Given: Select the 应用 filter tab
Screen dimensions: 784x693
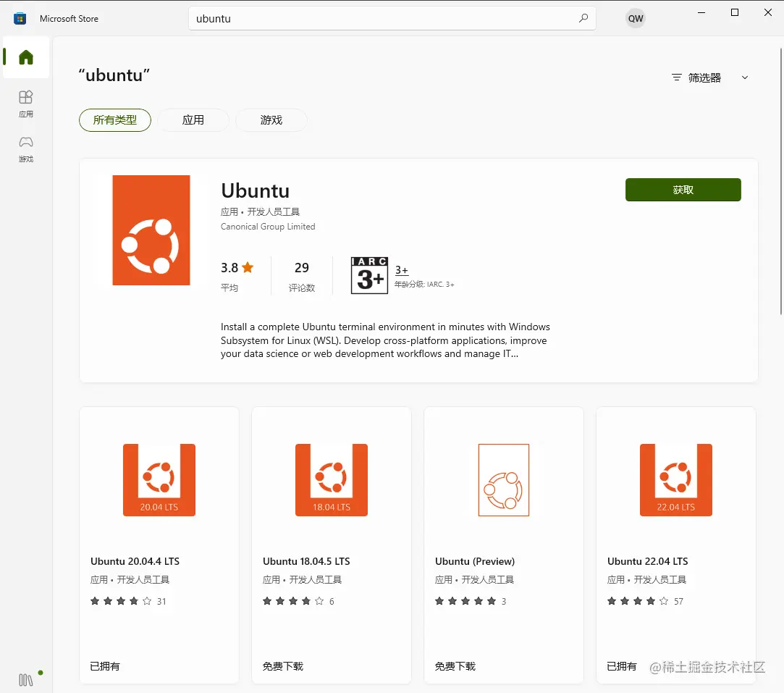Looking at the screenshot, I should coord(193,120).
